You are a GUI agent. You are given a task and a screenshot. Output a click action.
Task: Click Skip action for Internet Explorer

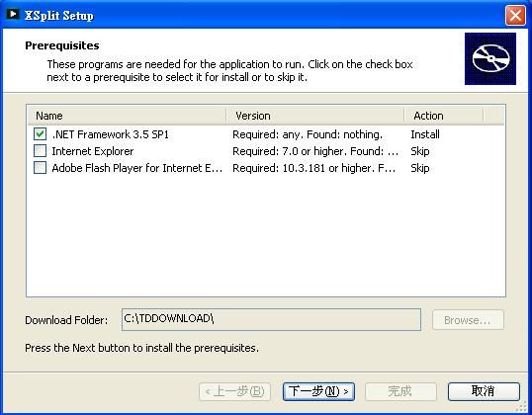pos(420,151)
